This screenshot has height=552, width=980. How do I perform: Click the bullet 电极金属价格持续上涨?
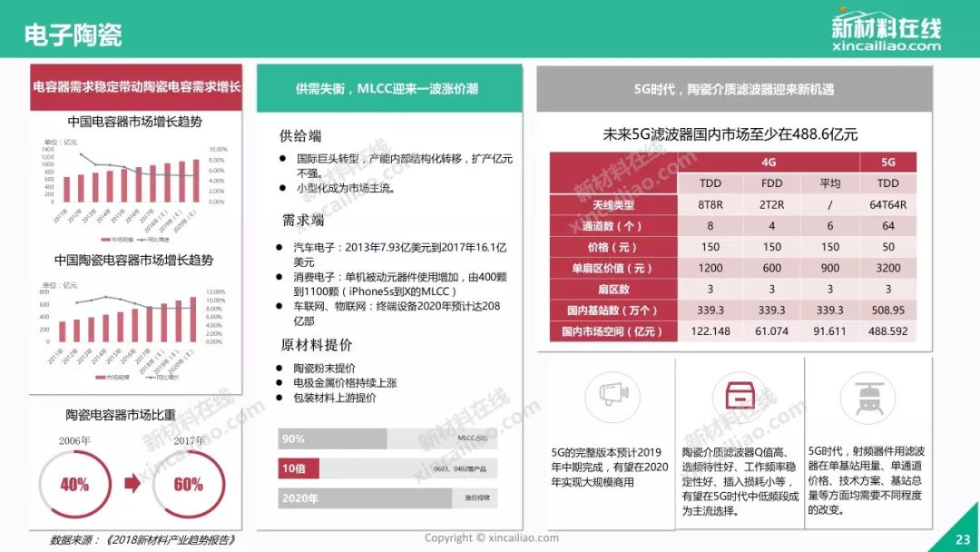tap(345, 382)
